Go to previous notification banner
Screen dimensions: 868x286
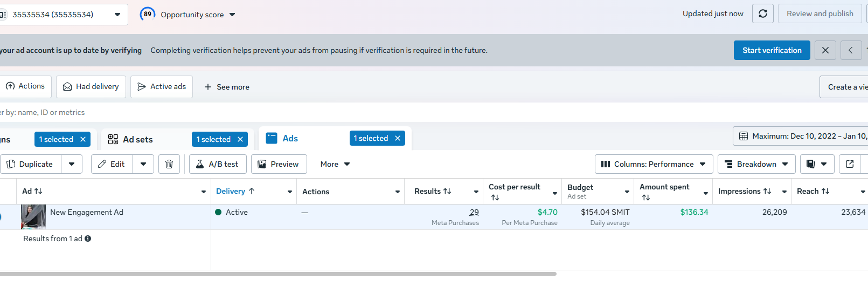coord(851,50)
